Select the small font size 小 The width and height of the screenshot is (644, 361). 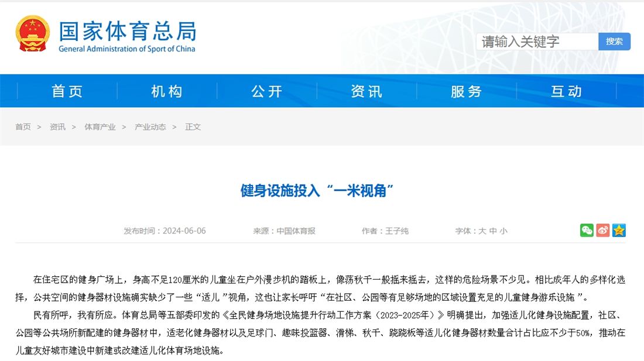(503, 231)
